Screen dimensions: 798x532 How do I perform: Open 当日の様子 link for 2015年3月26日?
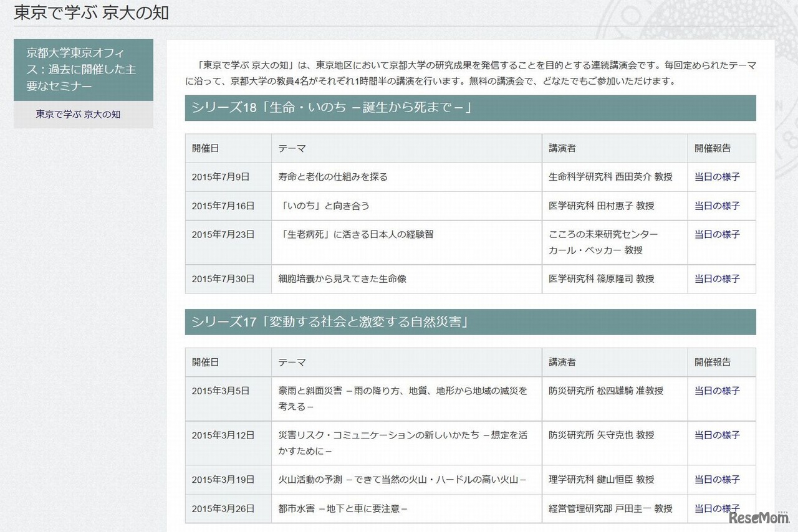(x=717, y=508)
